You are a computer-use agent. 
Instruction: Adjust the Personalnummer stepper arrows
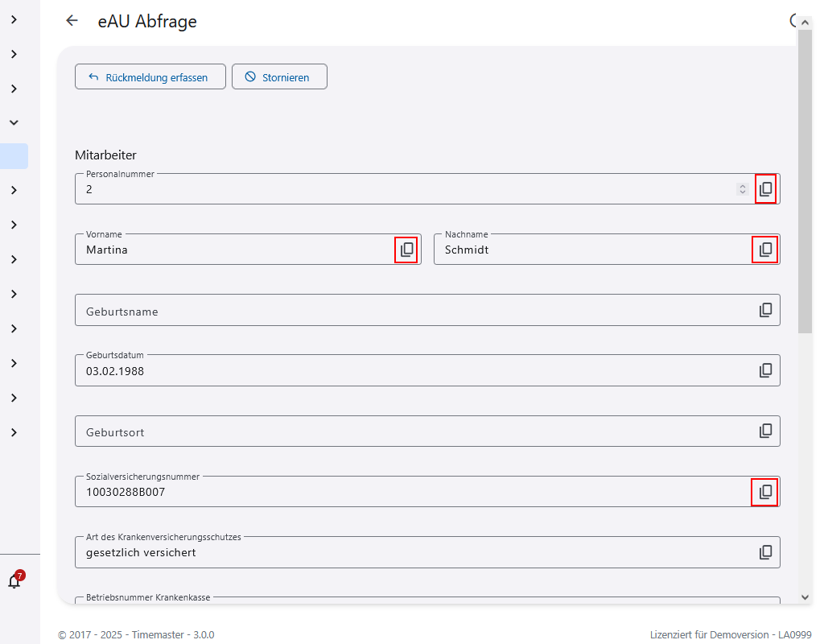pyautogui.click(x=742, y=189)
